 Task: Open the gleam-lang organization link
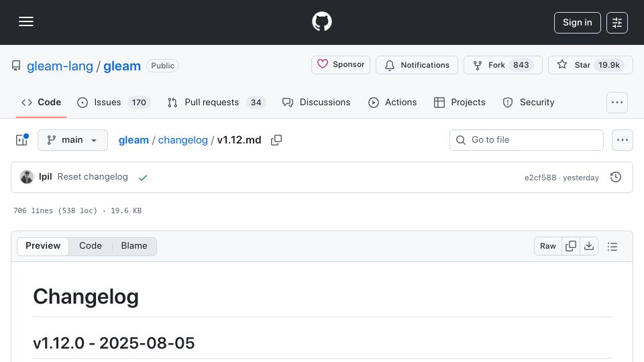[x=60, y=66]
